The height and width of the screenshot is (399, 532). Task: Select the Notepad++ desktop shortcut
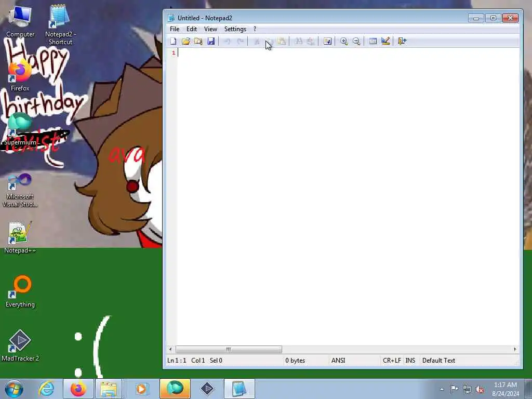point(20,237)
